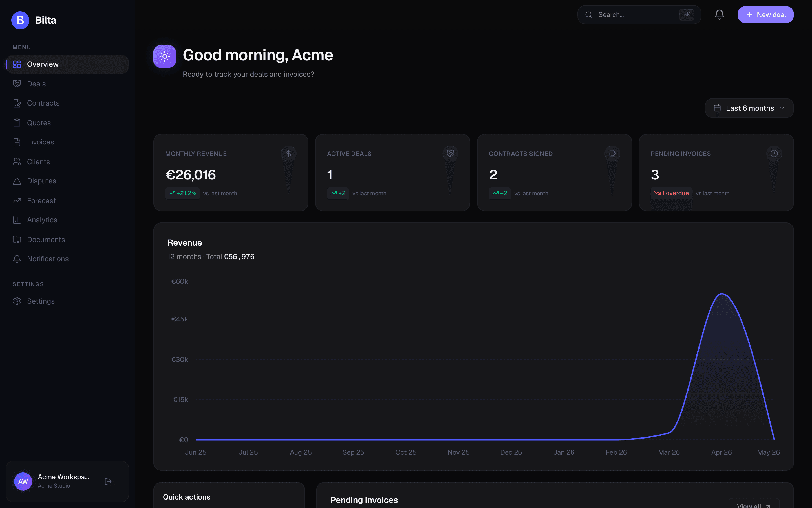Go to the Forecast page
The width and height of the screenshot is (812, 508).
pos(67,201)
